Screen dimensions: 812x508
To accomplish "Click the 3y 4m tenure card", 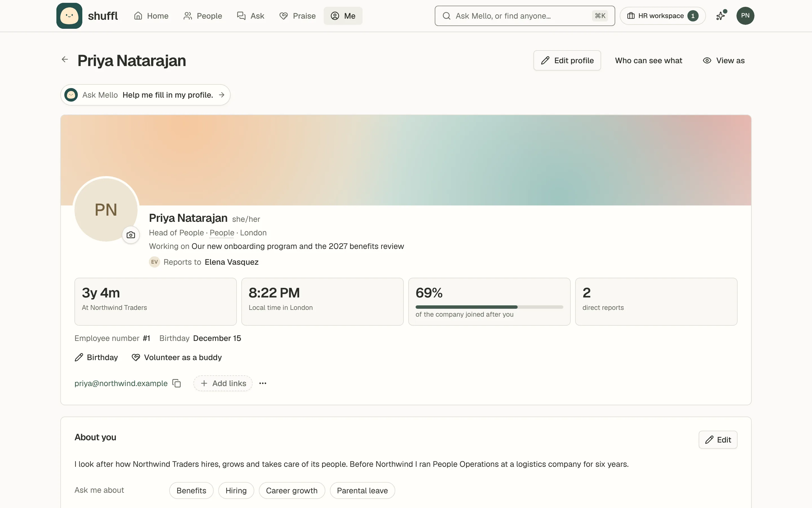I will pyautogui.click(x=155, y=301).
